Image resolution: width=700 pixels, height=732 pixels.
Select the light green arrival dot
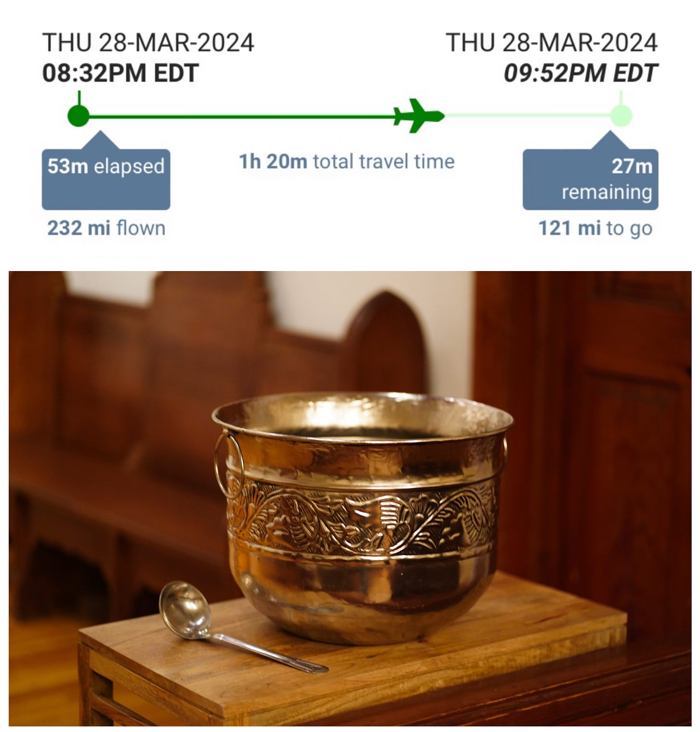621,116
